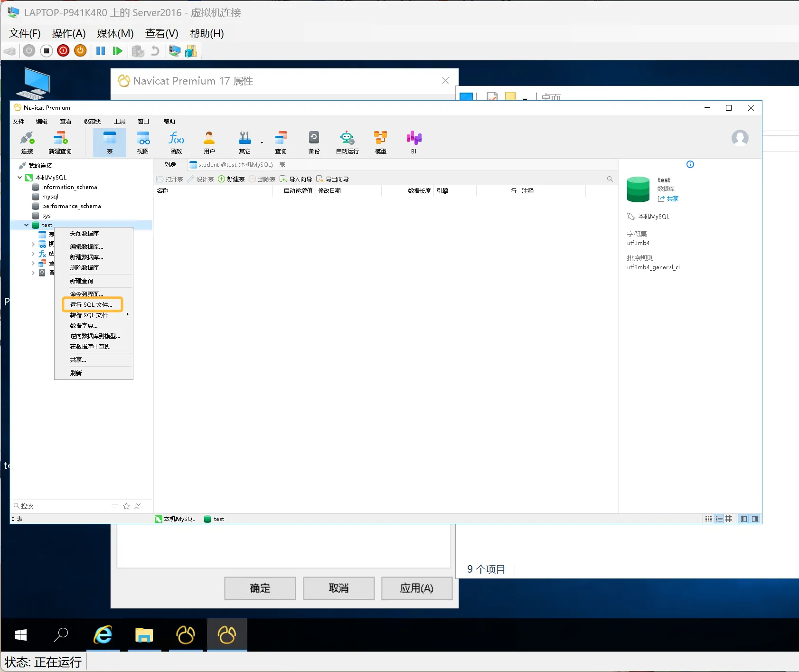Screen dimensions: 799x672
Task: Click the 连接 connection toolbar icon
Action: click(x=27, y=142)
